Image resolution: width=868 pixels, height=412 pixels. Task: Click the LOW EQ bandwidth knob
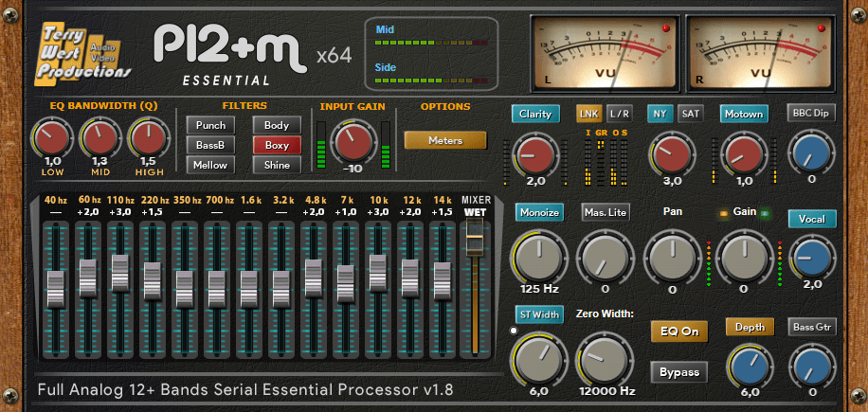click(52, 139)
